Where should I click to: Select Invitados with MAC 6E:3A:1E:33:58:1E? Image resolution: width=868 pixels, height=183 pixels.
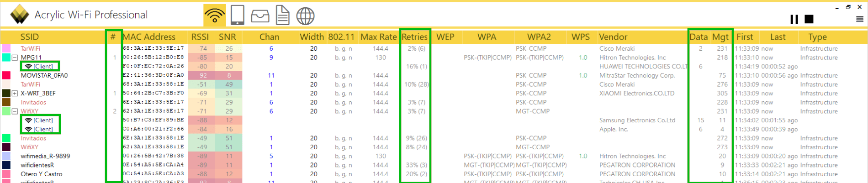point(434,138)
